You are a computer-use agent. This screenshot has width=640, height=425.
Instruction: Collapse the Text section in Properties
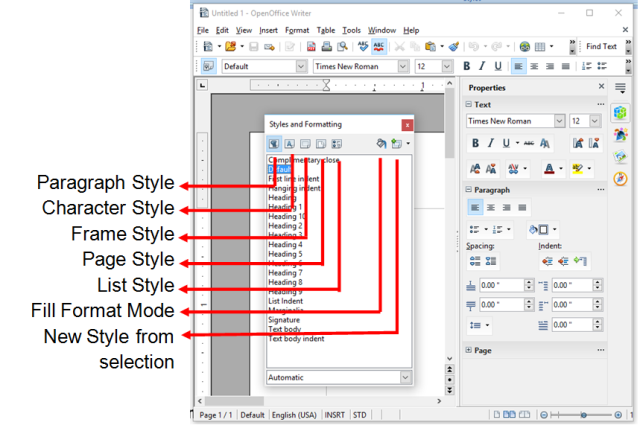coord(469,105)
